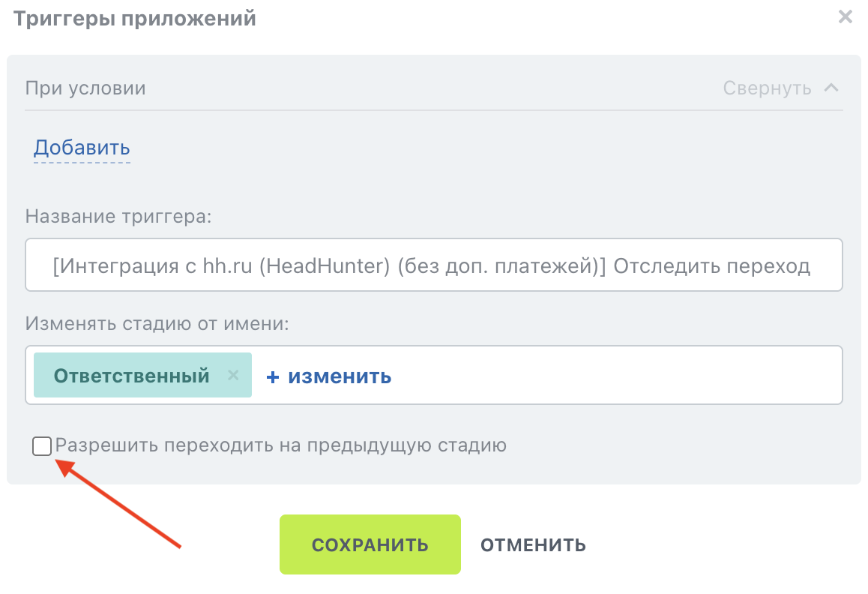This screenshot has height=594, width=868.
Task: Focus the Название триггера input field
Action: pos(433,265)
